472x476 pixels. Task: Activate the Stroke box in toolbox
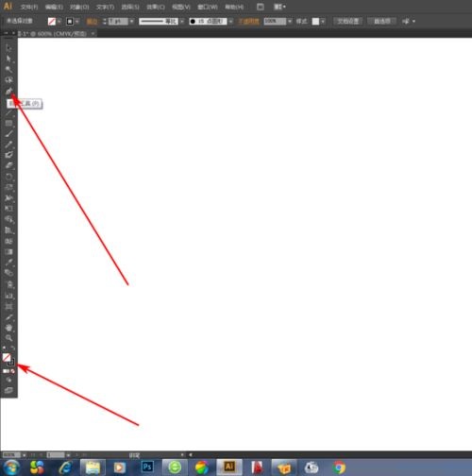pos(11,363)
